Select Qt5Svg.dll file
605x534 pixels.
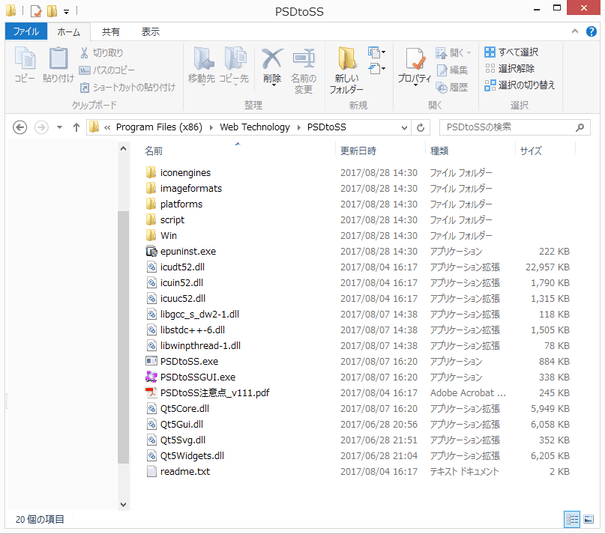357,440
